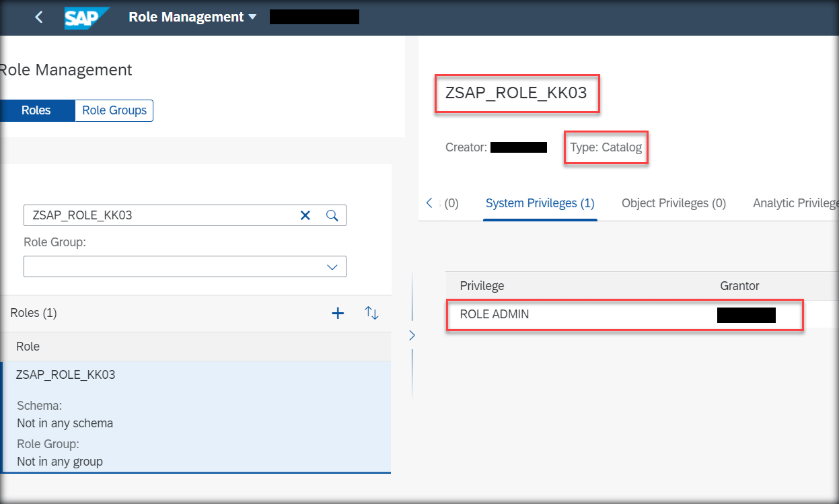Viewport: 839px width, 504px height.
Task: Switch to the Object Privileges tab
Action: point(673,203)
